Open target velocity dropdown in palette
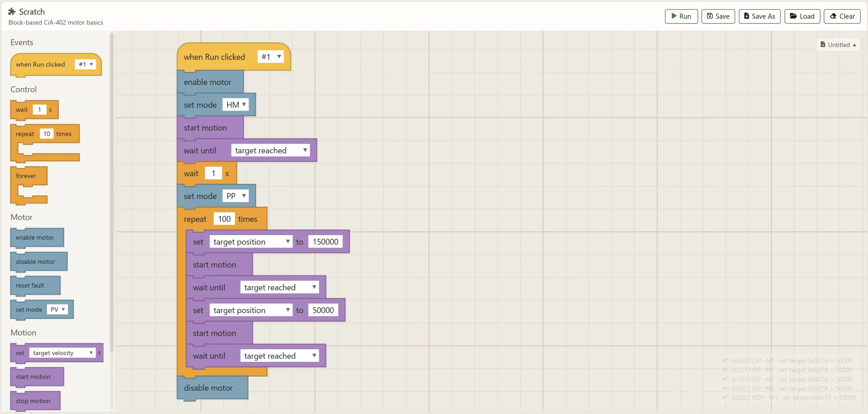Screen dimensions: 868x414 63,353
